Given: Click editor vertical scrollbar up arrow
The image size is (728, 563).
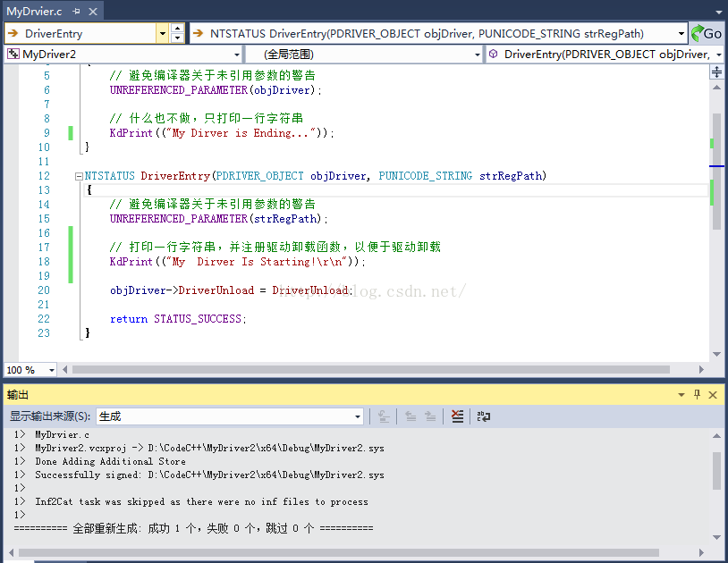Looking at the screenshot, I should point(716,88).
